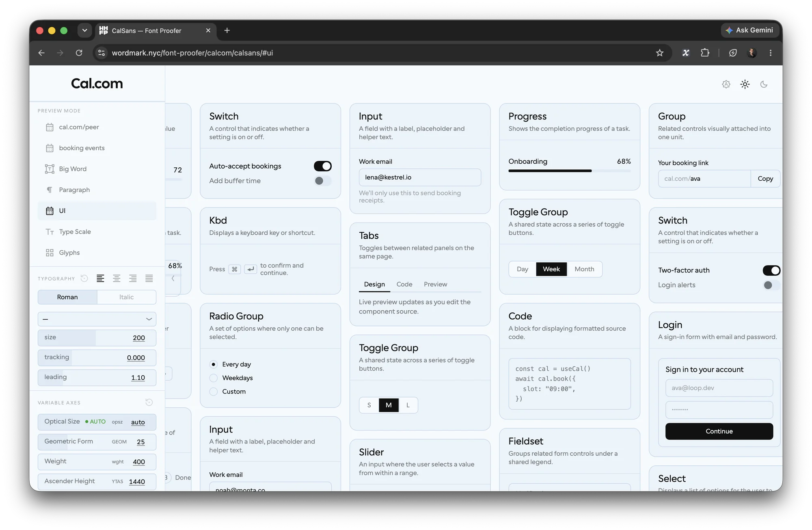The height and width of the screenshot is (530, 812).
Task: Select Month toggle button
Action: coord(584,269)
